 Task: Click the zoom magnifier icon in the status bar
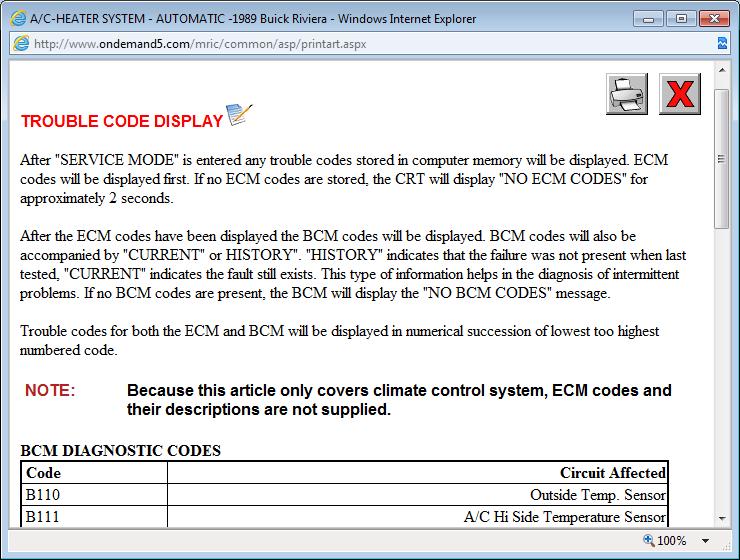click(x=649, y=540)
